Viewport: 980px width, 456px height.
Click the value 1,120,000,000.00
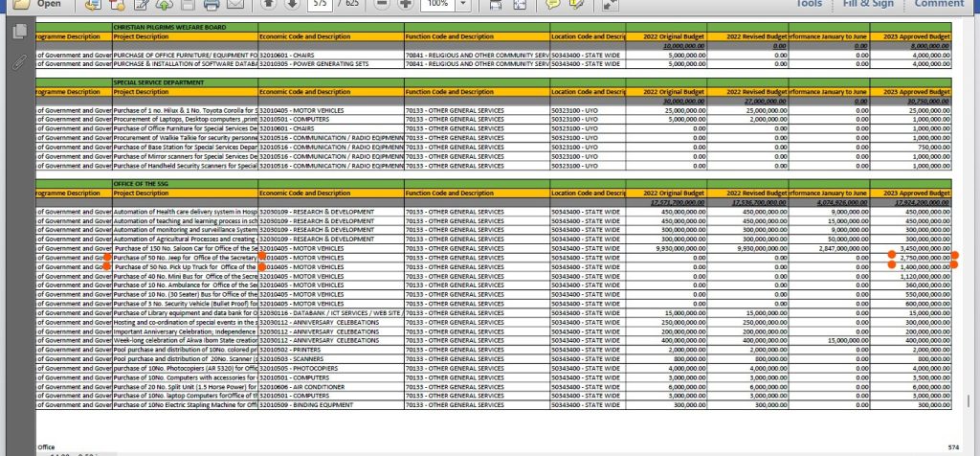point(925,276)
